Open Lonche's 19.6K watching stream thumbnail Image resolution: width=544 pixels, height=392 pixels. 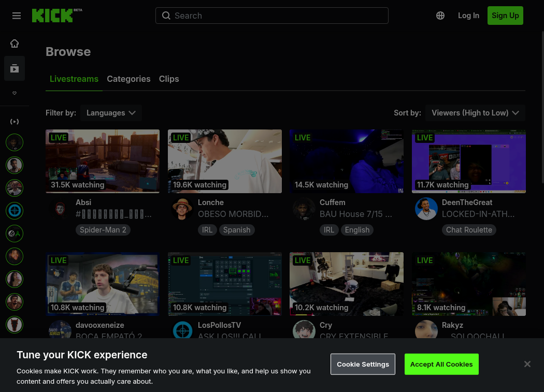pos(225,162)
